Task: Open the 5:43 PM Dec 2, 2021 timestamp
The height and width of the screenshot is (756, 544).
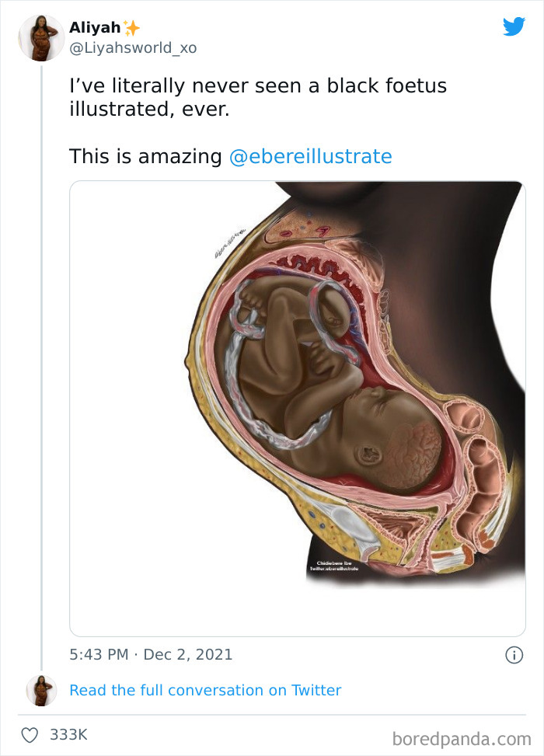Action: tap(151, 654)
